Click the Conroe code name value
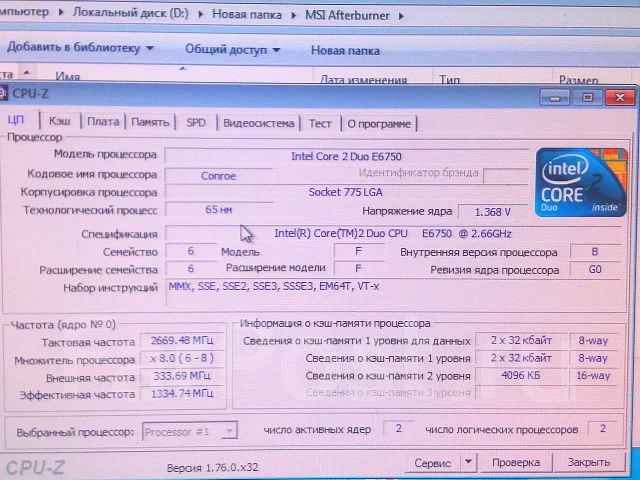640x480 pixels. tap(218, 176)
